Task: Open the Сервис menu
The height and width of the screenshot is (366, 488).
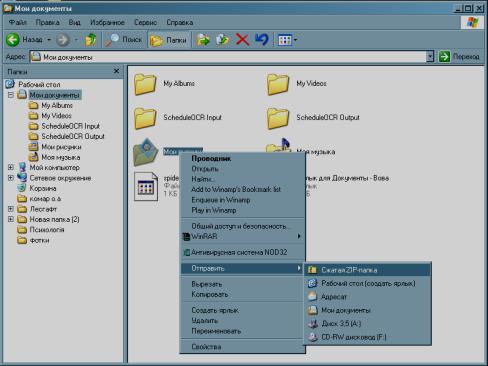Action: point(146,23)
